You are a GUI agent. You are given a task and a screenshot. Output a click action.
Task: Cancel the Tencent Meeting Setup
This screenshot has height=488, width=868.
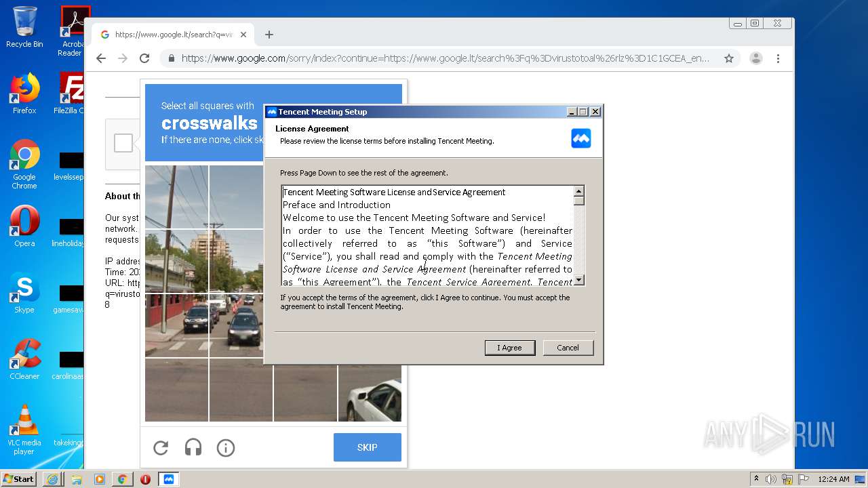pos(568,348)
